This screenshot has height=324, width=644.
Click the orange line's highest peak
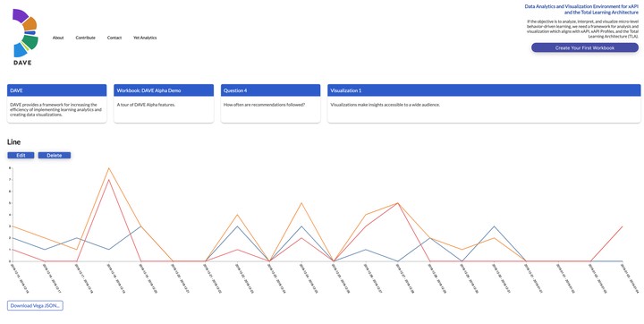pyautogui.click(x=108, y=167)
